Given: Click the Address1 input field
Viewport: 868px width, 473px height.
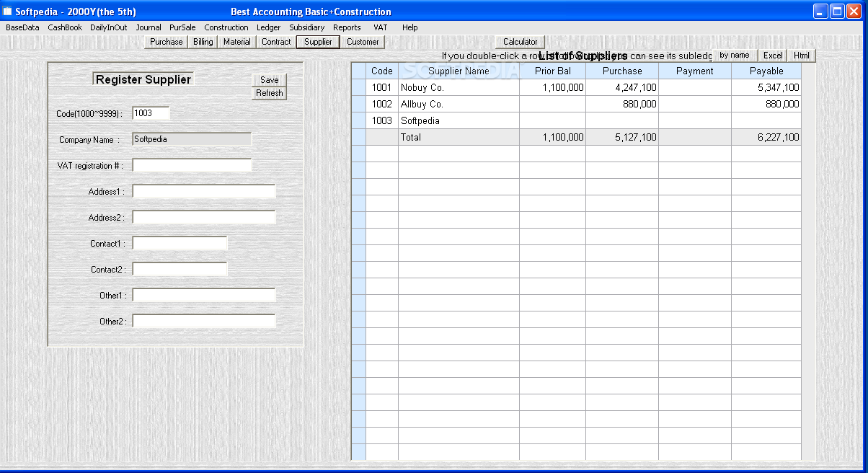Looking at the screenshot, I should click(204, 191).
